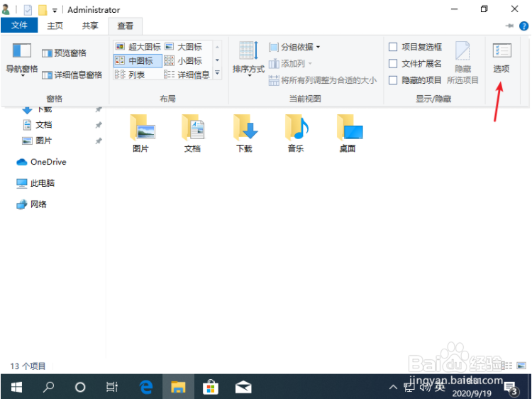Open the 文档 Documents folder

point(193,133)
